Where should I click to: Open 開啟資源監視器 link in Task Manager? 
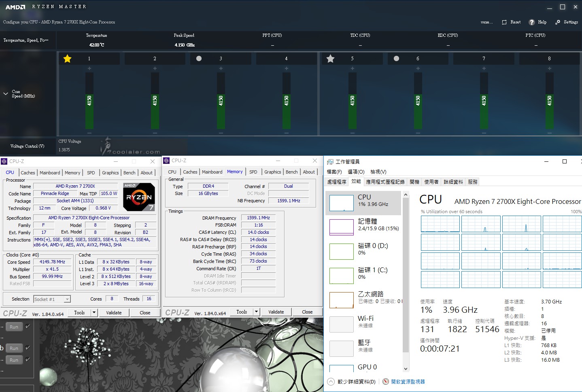coord(408,381)
